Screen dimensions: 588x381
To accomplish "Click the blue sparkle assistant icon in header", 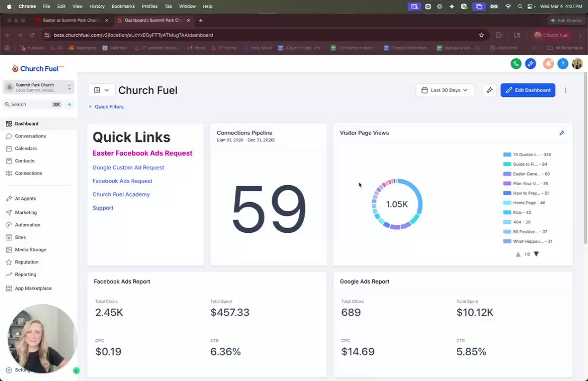I will click(x=530, y=64).
